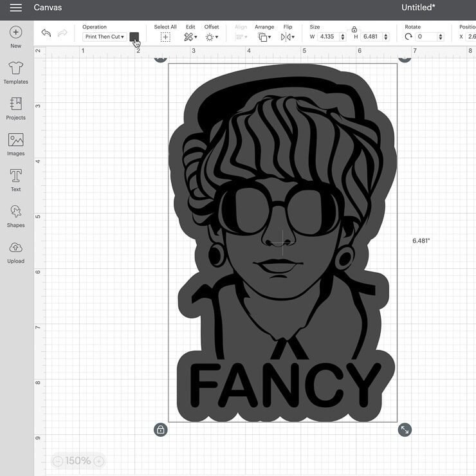Open the Shapes panel
The image size is (476, 476).
click(16, 212)
